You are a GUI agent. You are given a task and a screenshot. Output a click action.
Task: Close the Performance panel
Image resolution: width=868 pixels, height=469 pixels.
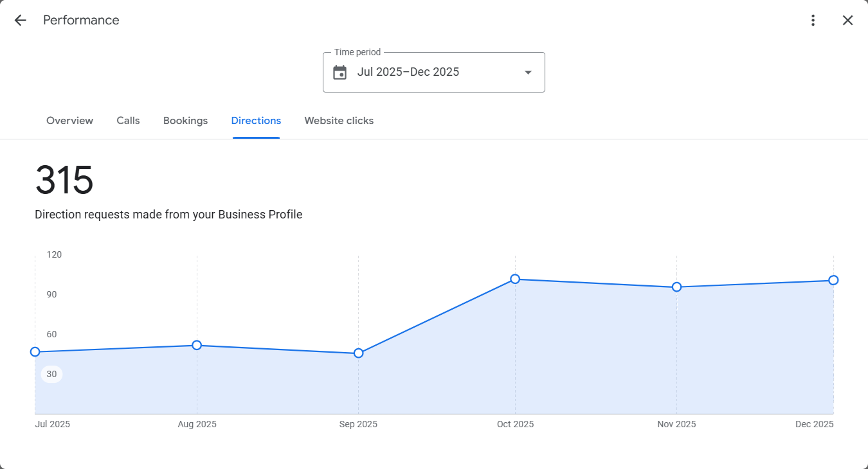point(847,20)
